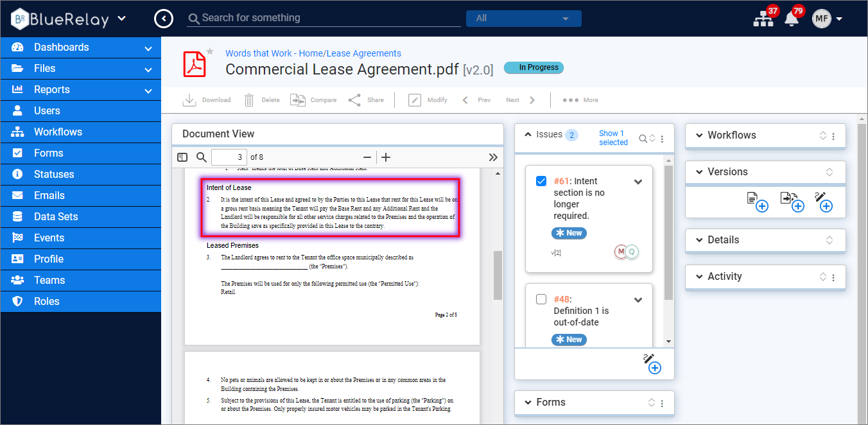Open the Workflows panel three-dot menu
Viewport: 868px width, 425px height.
pos(833,136)
